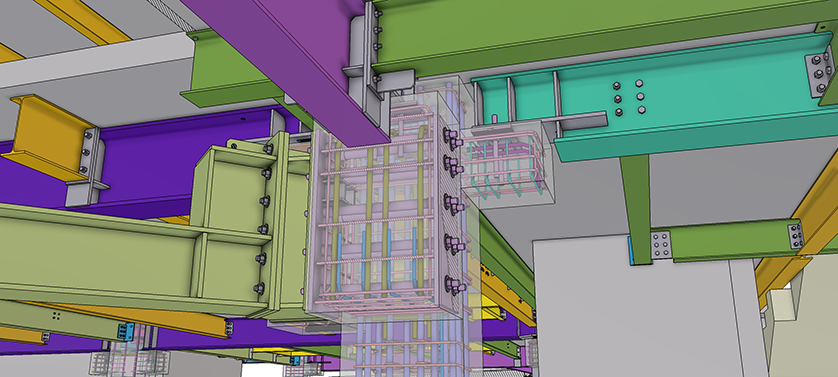Select the gray end plate on teal beam's right end
The width and height of the screenshot is (838, 377).
click(819, 74)
